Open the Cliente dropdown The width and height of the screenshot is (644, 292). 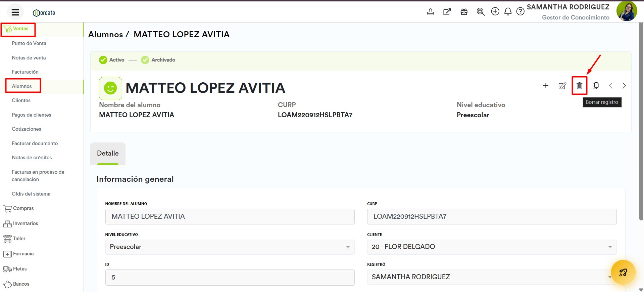[x=492, y=247]
